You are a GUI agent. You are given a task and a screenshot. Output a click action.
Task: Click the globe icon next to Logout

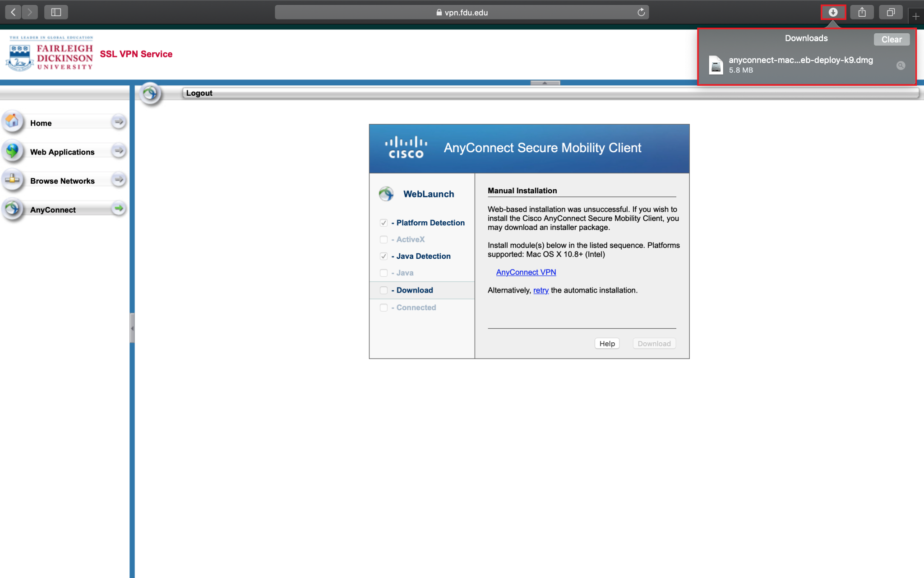pyautogui.click(x=150, y=93)
